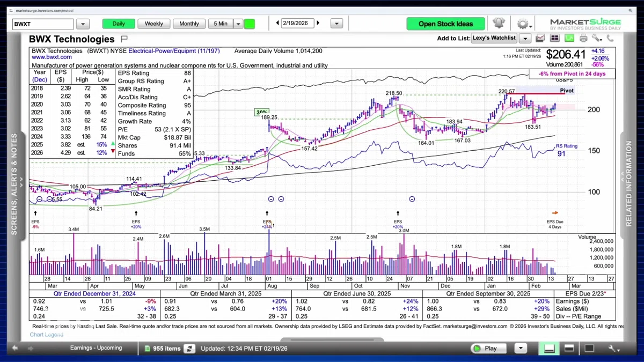
Task: Click the Open Stock Ideas button
Action: click(445, 24)
